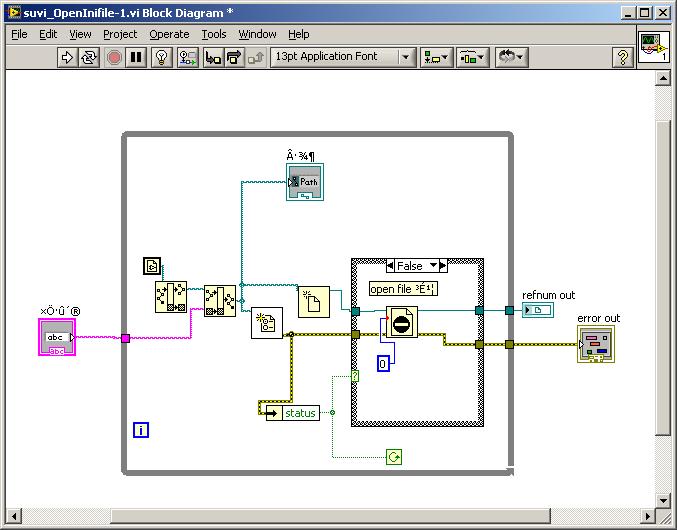This screenshot has height=530, width=677.
Task: Click the 'refnum out' label
Action: pos(548,295)
